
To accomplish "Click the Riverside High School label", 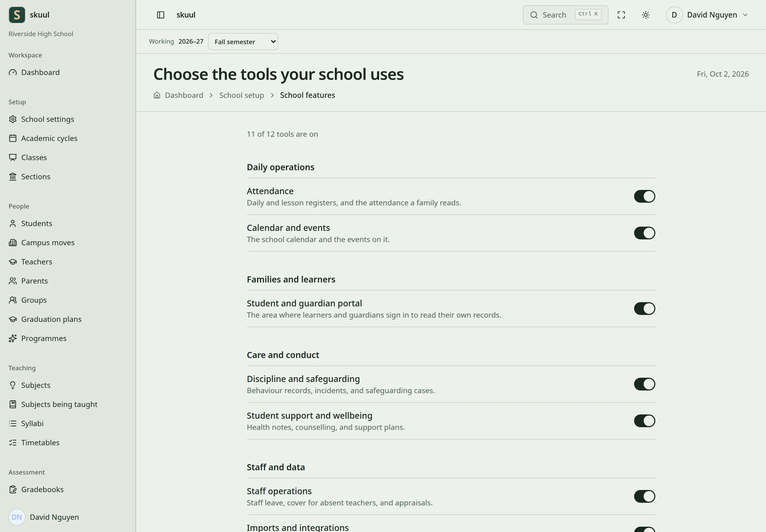I will (x=41, y=34).
